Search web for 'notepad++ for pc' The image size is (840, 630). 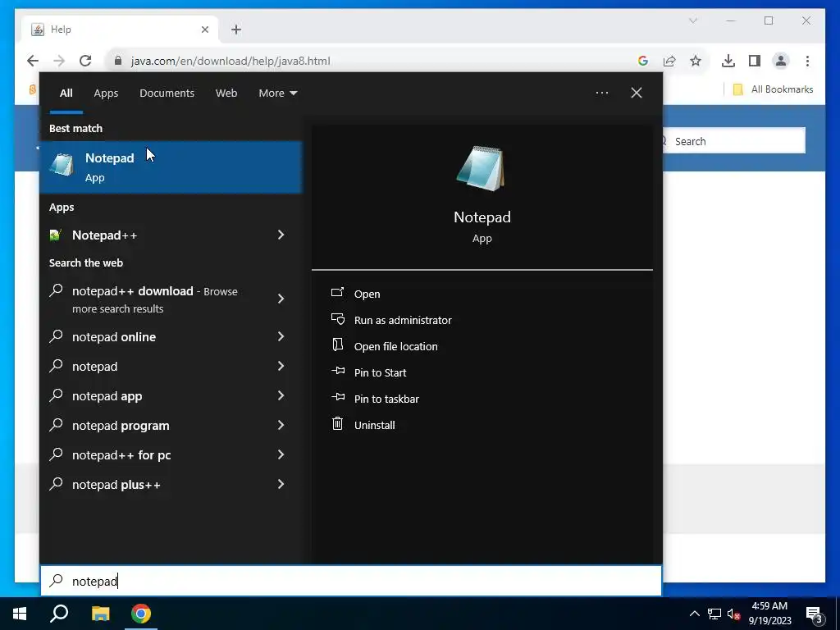(x=121, y=454)
